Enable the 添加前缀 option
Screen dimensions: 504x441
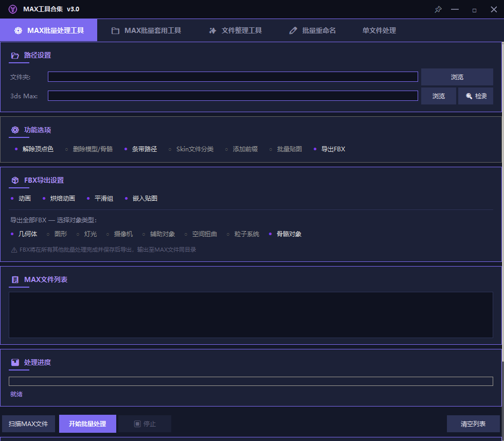coord(241,149)
